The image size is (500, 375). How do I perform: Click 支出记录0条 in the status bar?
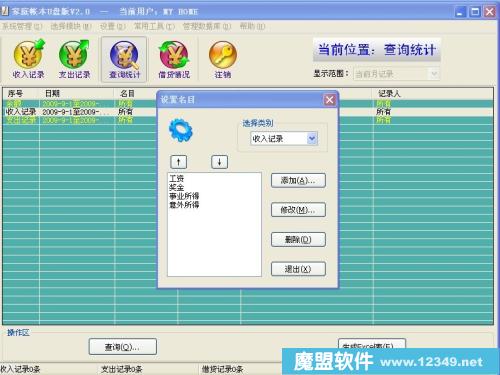[122, 369]
